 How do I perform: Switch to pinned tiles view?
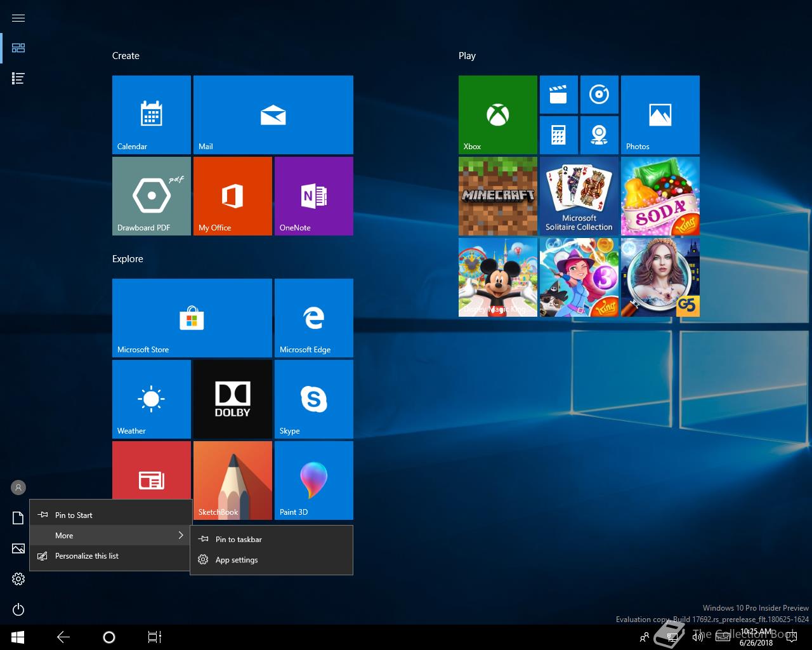pyautogui.click(x=18, y=48)
